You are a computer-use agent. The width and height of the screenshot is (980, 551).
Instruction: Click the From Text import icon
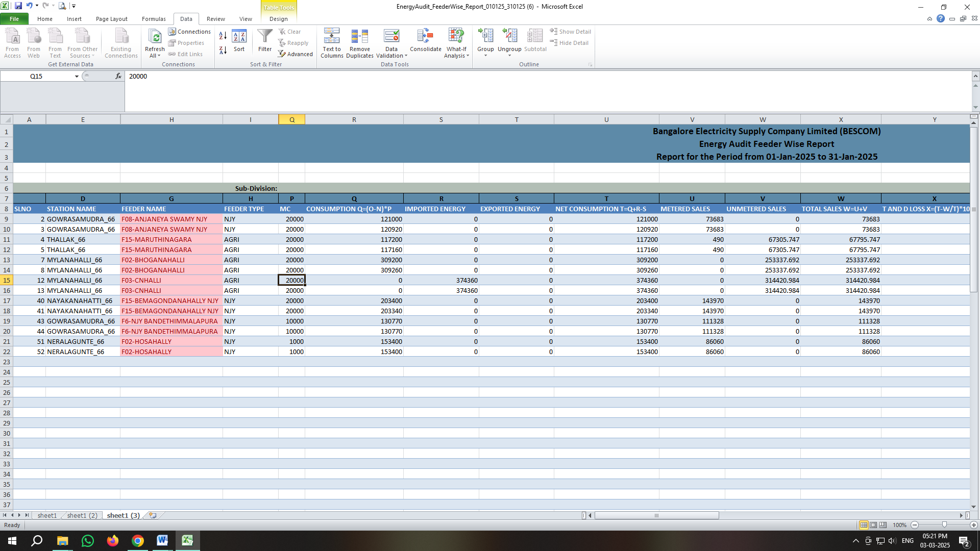click(55, 43)
